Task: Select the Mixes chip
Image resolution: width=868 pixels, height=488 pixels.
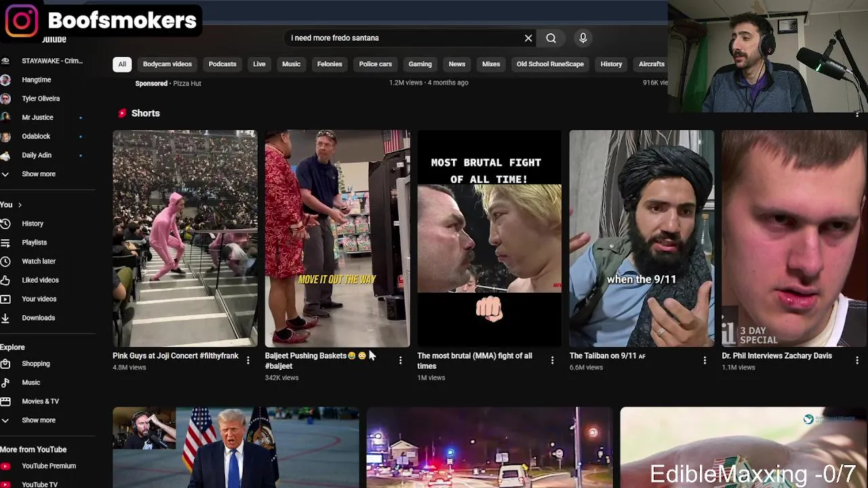Action: (491, 64)
